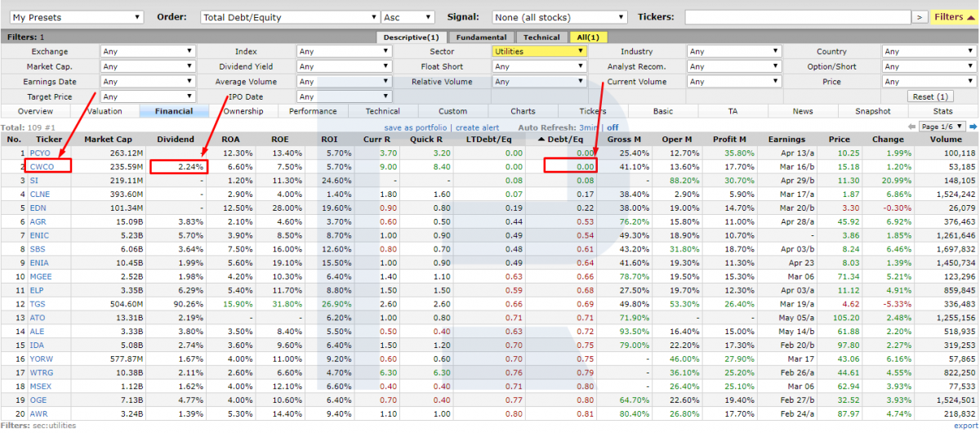
Task: Turn off Auto Refresh
Action: pyautogui.click(x=612, y=127)
